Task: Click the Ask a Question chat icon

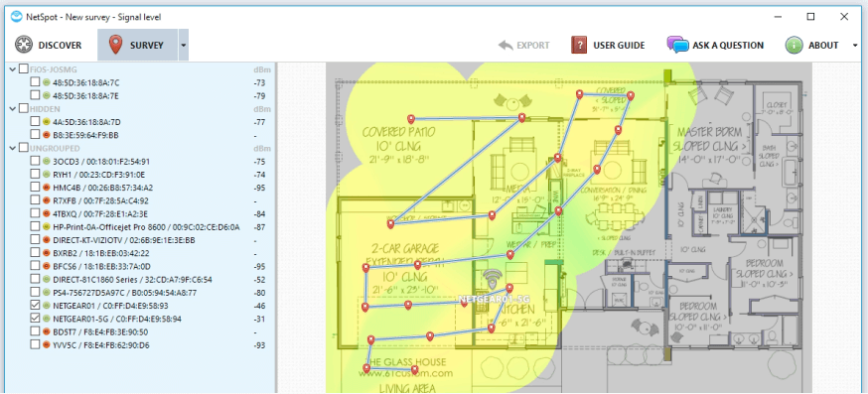Action: click(x=677, y=45)
